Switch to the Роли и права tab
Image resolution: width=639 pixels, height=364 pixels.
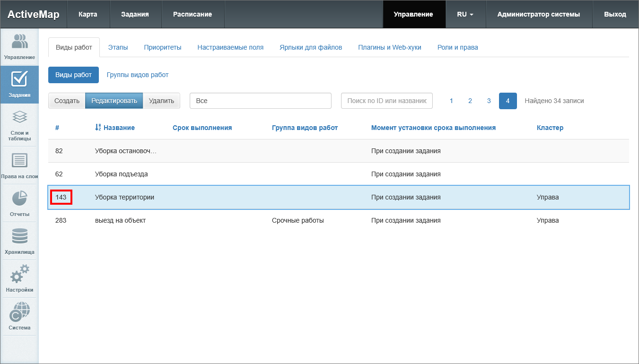(457, 47)
